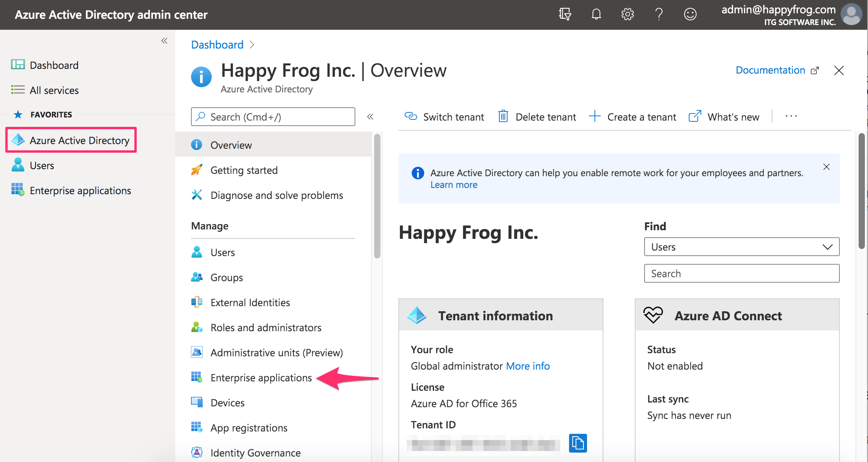Click the Delete tenant trash icon
Image resolution: width=868 pixels, height=462 pixels.
point(503,116)
